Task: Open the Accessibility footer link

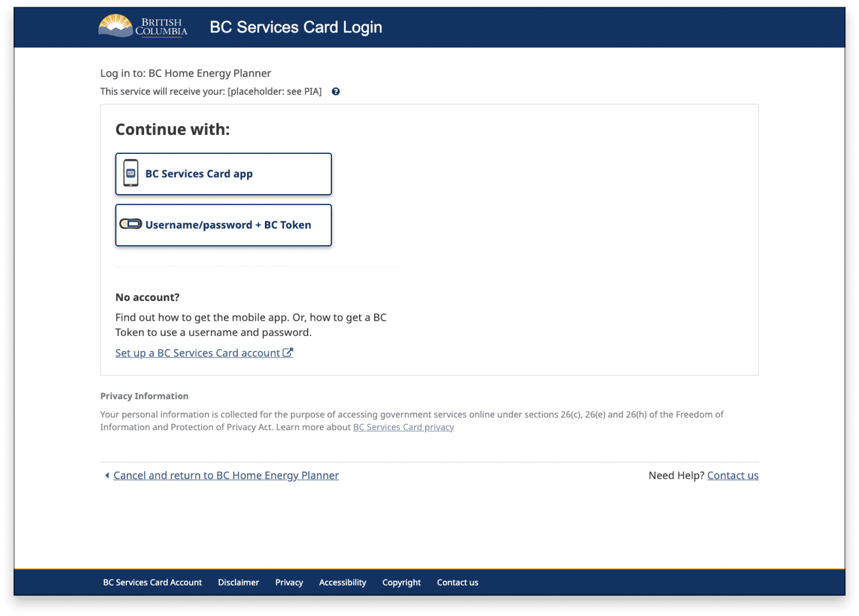Action: pyautogui.click(x=343, y=582)
